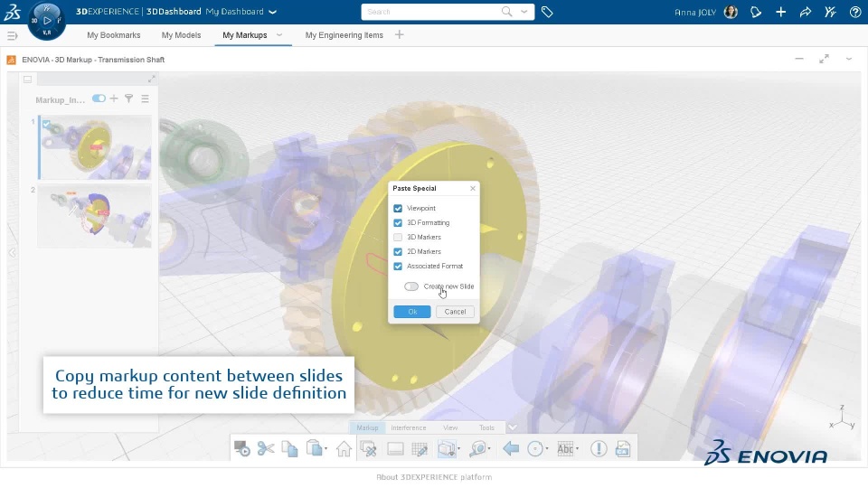Select the My Markups tab
868x488 pixels.
[245, 35]
